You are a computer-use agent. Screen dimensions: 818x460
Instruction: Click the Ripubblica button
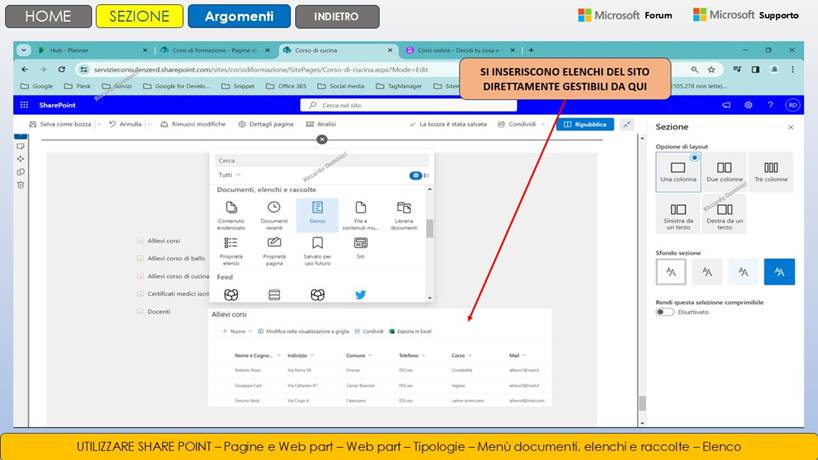point(585,124)
